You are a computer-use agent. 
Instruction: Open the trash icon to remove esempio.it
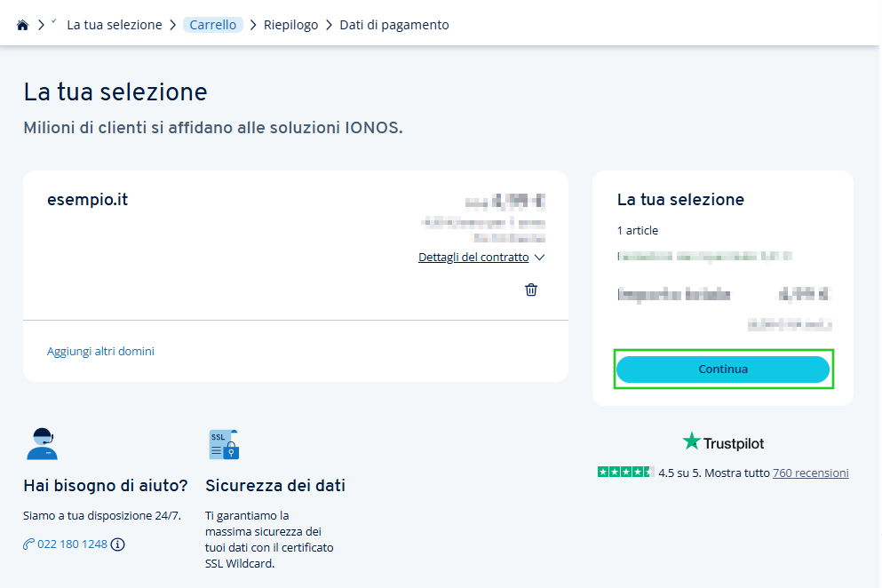[x=531, y=290]
